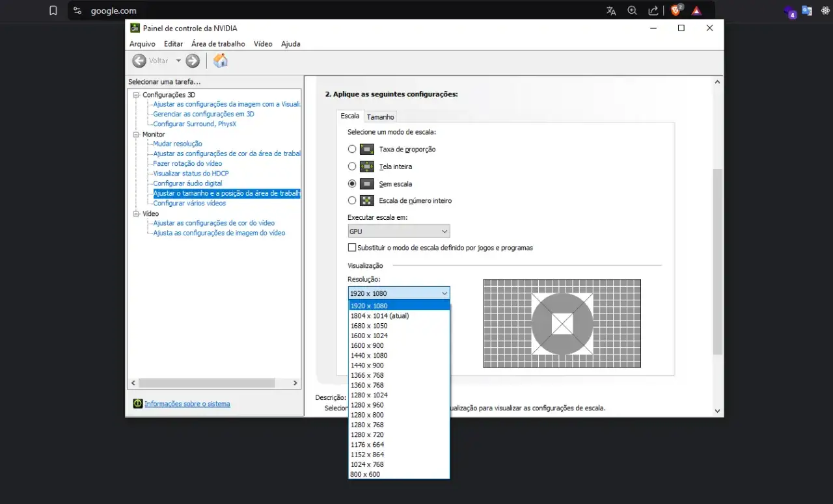Choose 1280 x 720 from the resolution list
This screenshot has height=504, width=833.
click(x=367, y=434)
